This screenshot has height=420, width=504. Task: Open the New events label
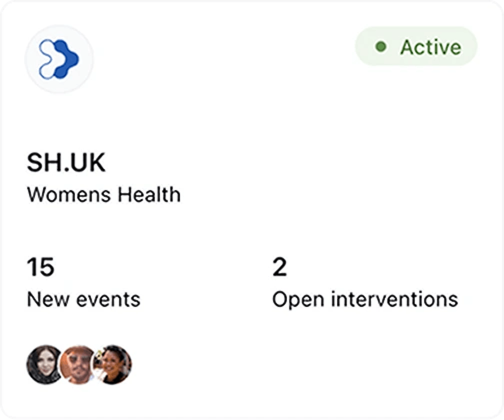[84, 299]
